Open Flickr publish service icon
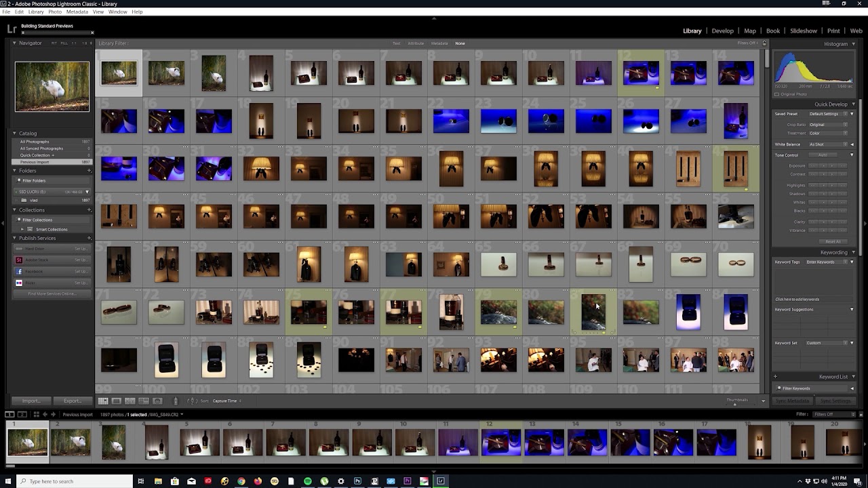 pos(19,283)
